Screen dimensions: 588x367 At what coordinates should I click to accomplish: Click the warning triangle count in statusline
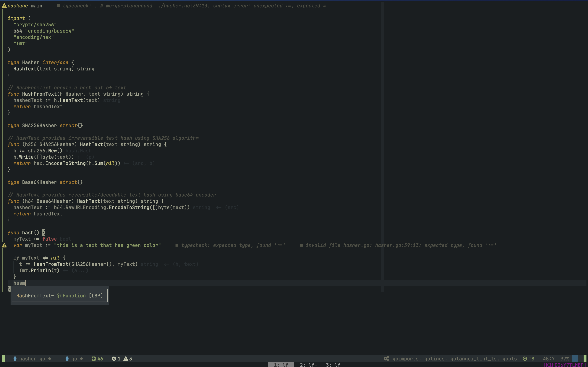[x=126, y=358]
